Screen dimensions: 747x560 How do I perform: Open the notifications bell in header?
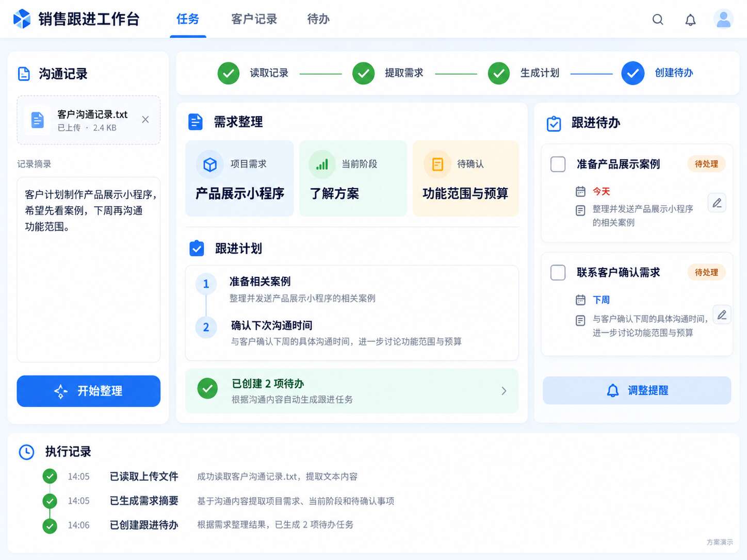690,20
